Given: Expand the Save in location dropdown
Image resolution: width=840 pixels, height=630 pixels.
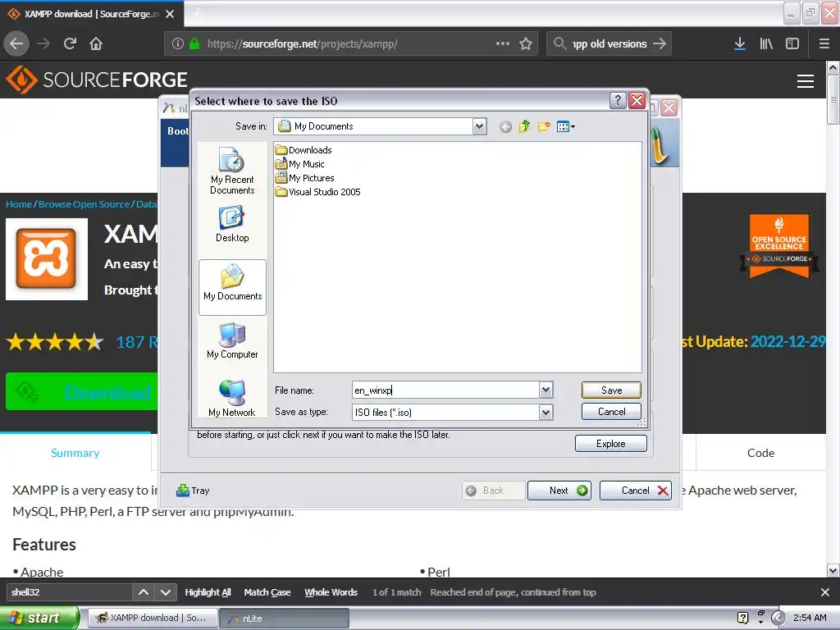Looking at the screenshot, I should pyautogui.click(x=479, y=126).
